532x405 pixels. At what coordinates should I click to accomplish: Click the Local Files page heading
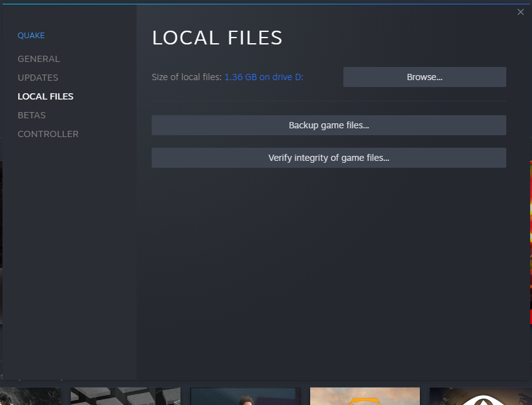[217, 38]
